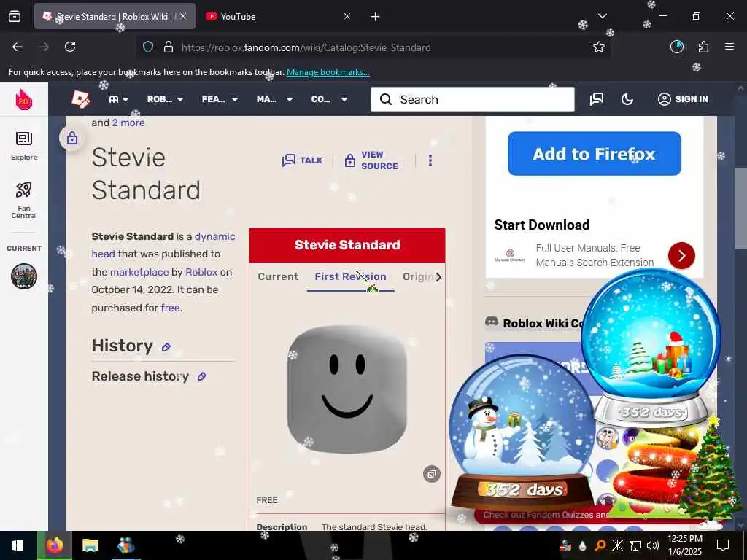The image size is (747, 560).
Task: Select the Current infobox tab
Action: 278,276
